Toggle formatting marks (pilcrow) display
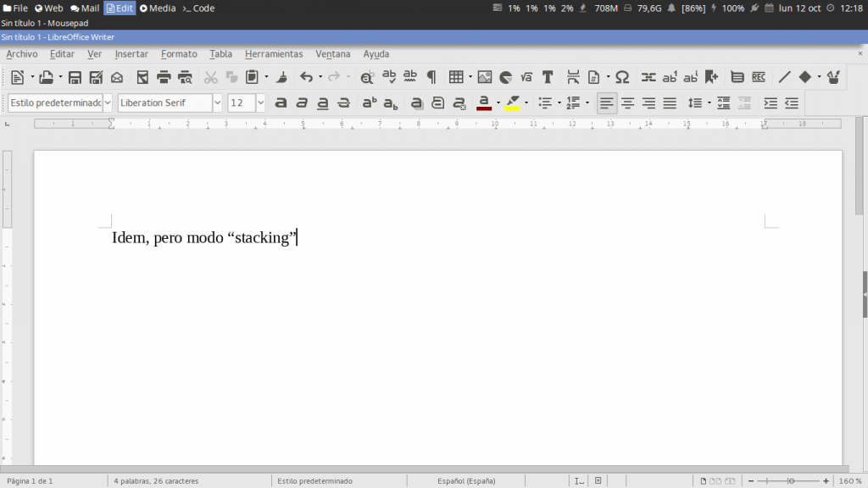Screen dimensions: 868x488 pos(431,77)
